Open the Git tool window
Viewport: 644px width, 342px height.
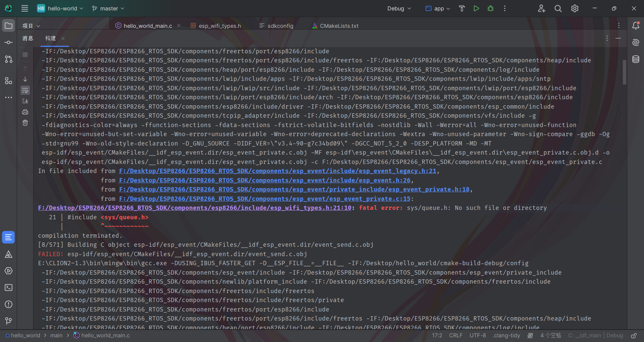tap(8, 321)
